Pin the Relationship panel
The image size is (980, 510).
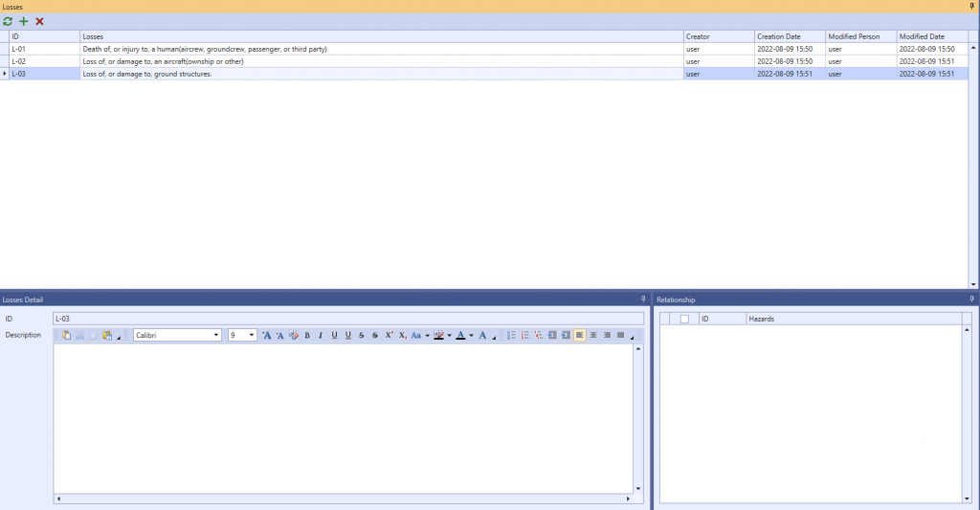tap(972, 299)
